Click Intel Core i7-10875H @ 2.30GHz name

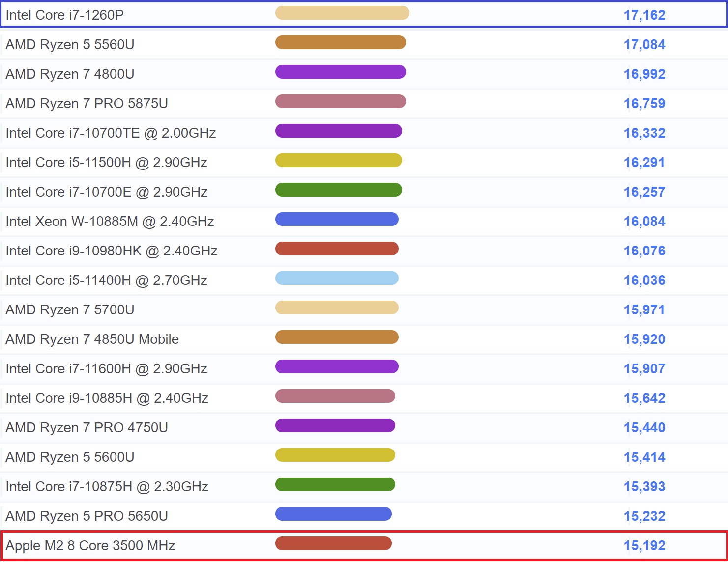(107, 486)
